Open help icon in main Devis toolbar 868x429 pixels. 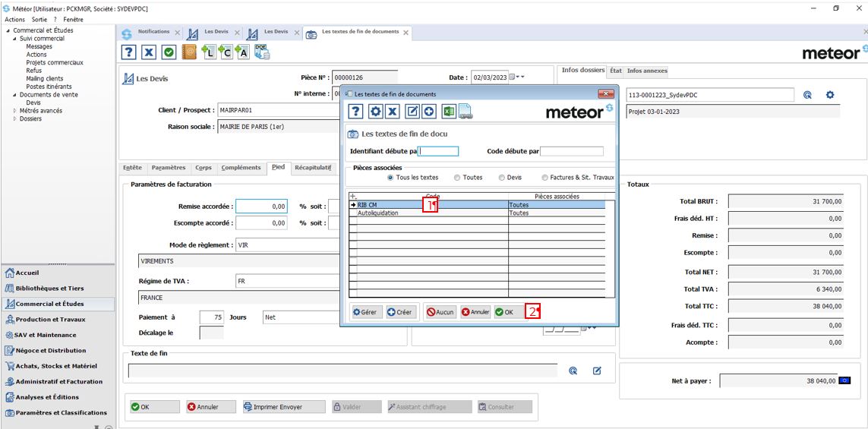128,52
